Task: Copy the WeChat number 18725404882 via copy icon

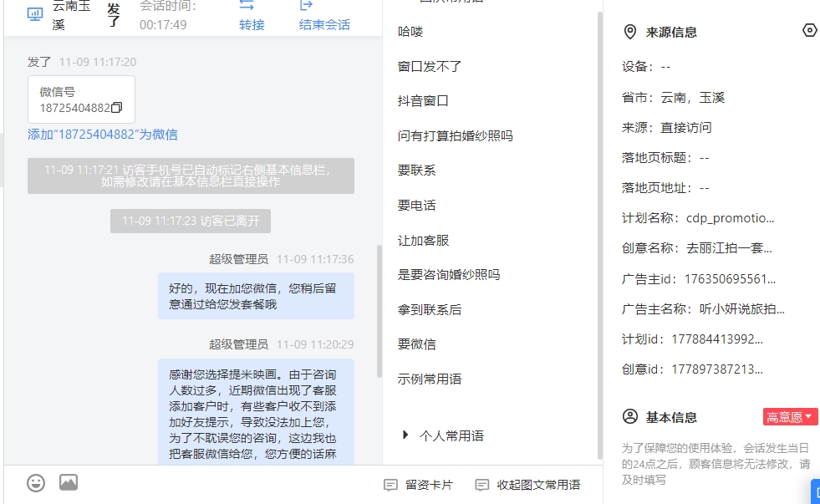Action: (x=117, y=108)
